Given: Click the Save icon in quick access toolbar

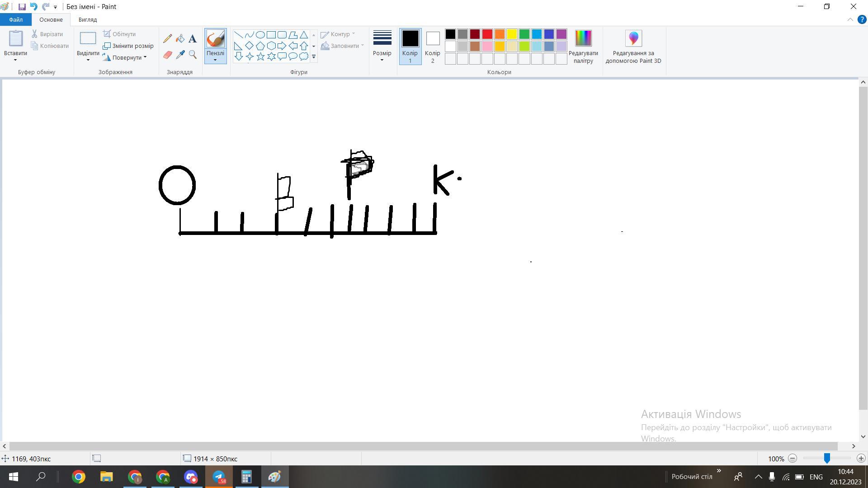Looking at the screenshot, I should [22, 7].
